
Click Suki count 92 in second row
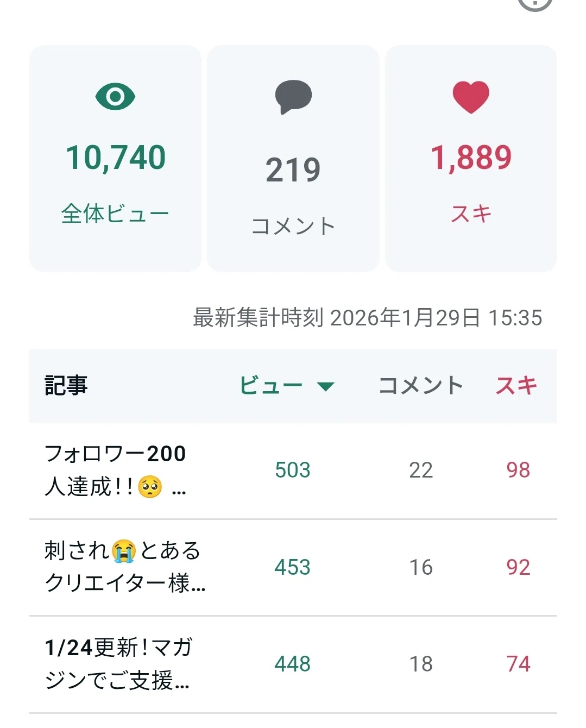coord(518,567)
